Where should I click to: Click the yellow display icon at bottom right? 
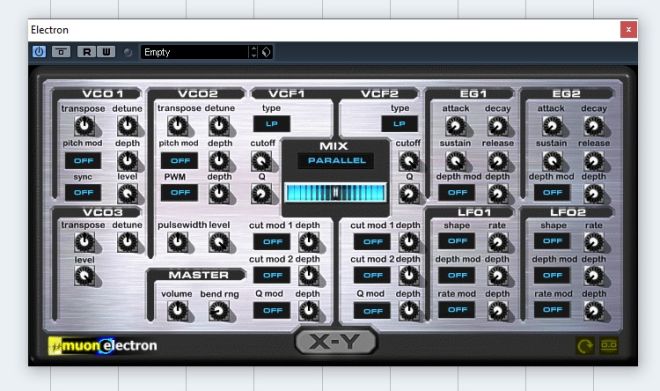pos(608,346)
